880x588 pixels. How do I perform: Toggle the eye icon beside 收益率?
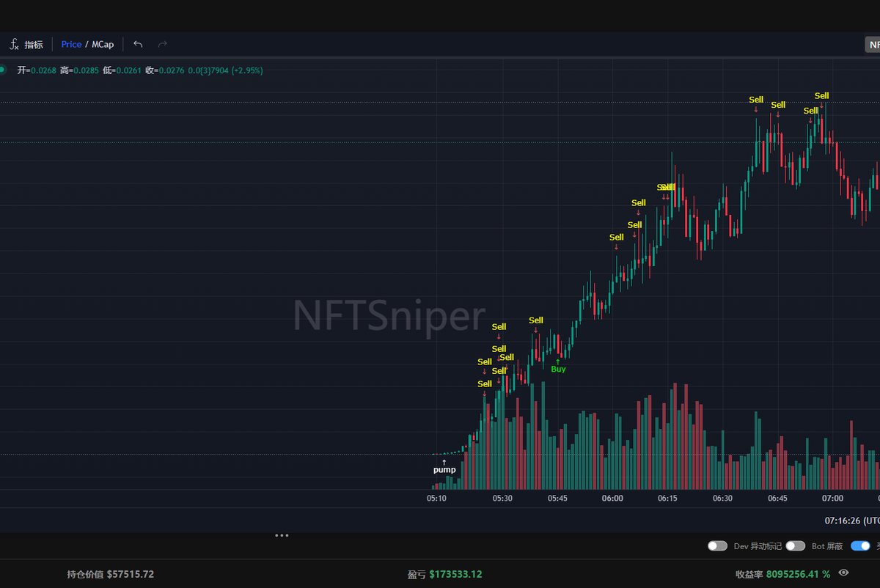pos(844,573)
